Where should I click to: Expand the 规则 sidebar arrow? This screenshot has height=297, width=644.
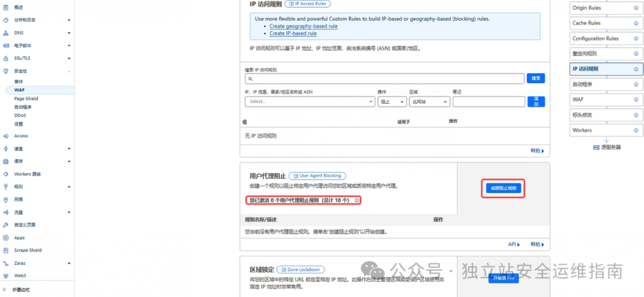69,187
